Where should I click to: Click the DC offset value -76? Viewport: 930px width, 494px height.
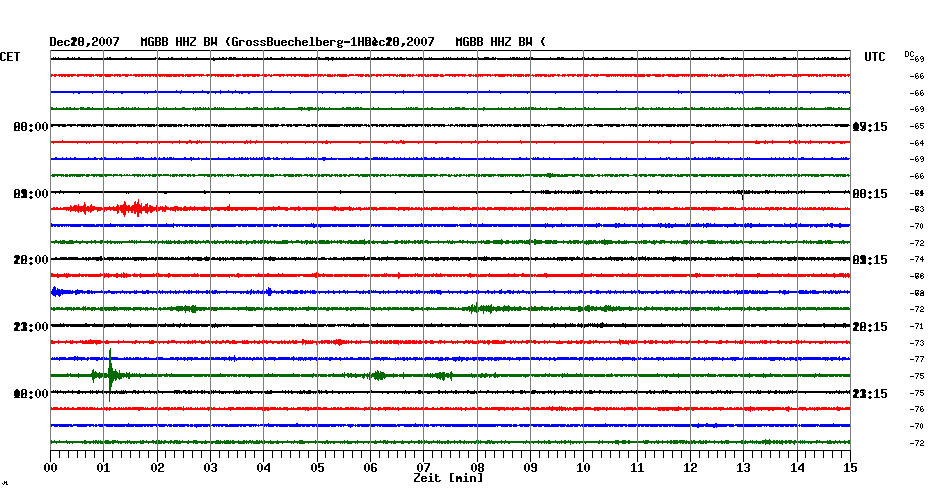(x=917, y=409)
